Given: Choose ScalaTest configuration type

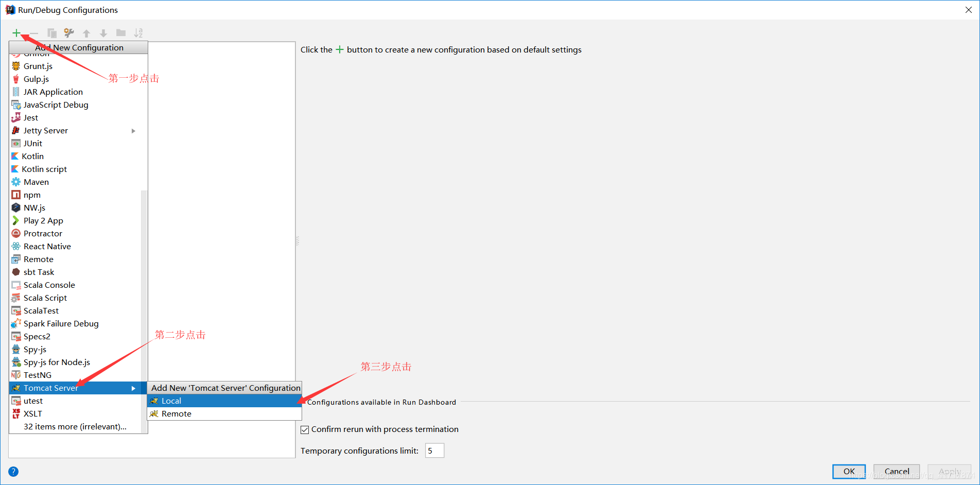Looking at the screenshot, I should point(75,310).
